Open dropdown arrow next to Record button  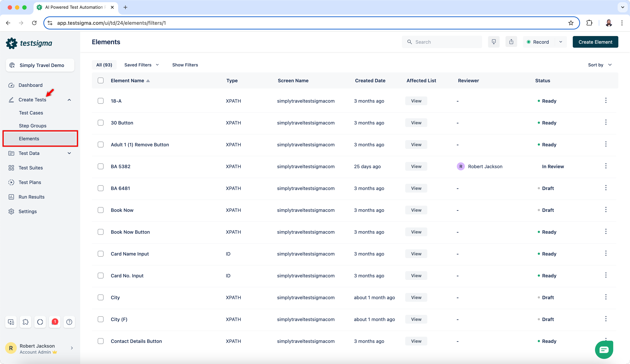pyautogui.click(x=561, y=42)
